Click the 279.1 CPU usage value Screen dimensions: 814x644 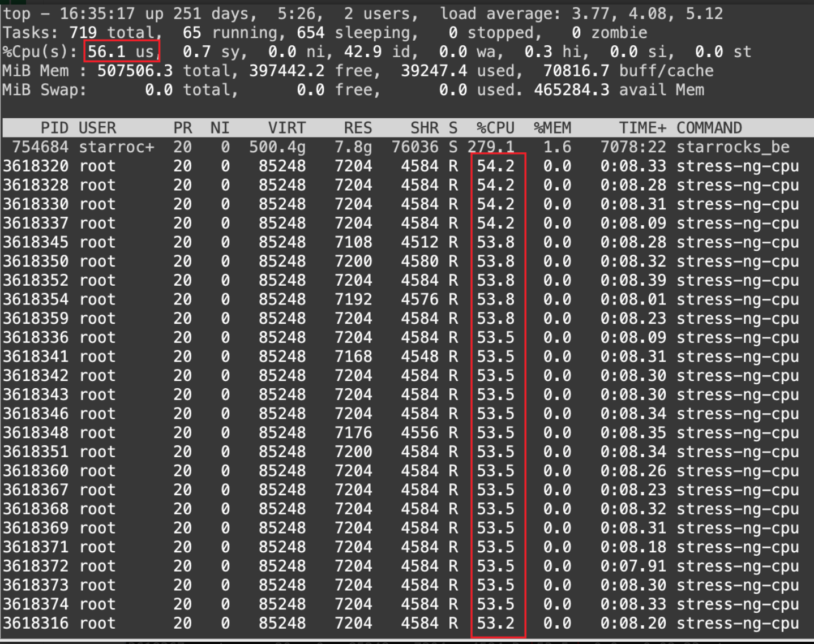(491, 147)
